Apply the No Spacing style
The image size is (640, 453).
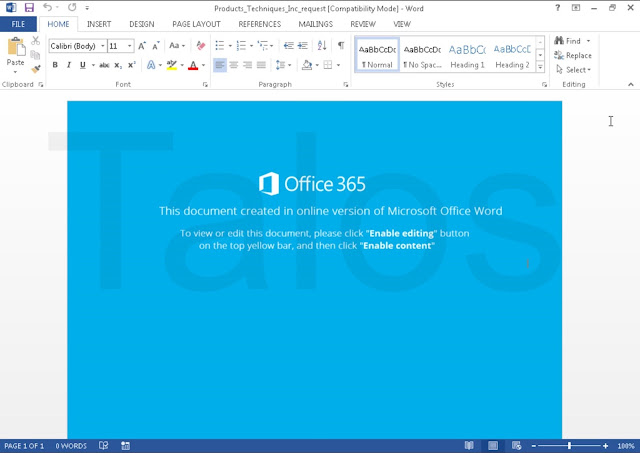(422, 55)
